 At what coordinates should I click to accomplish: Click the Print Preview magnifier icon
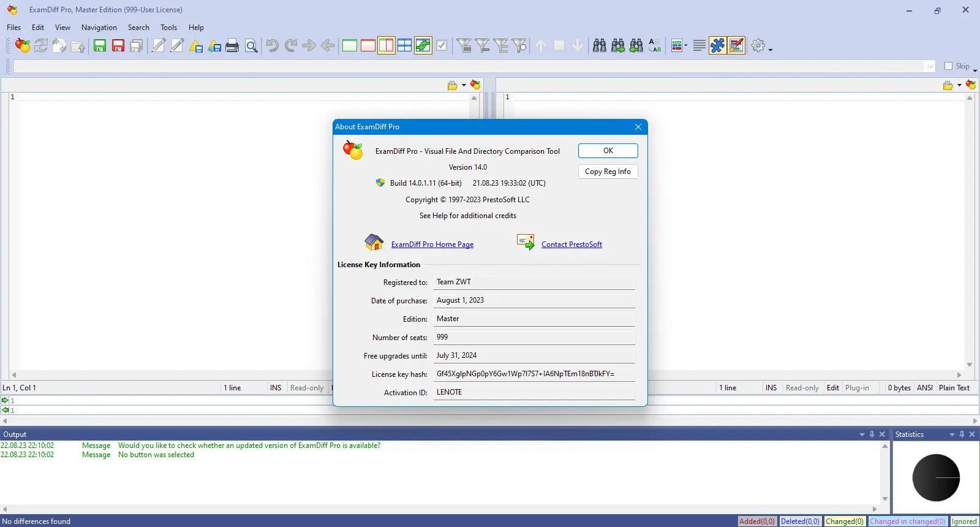point(251,45)
